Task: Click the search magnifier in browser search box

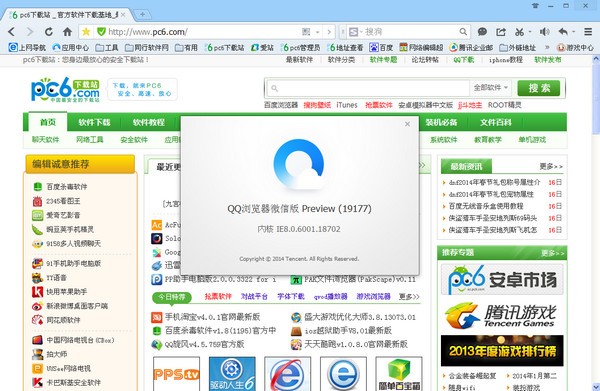Action: (x=463, y=32)
